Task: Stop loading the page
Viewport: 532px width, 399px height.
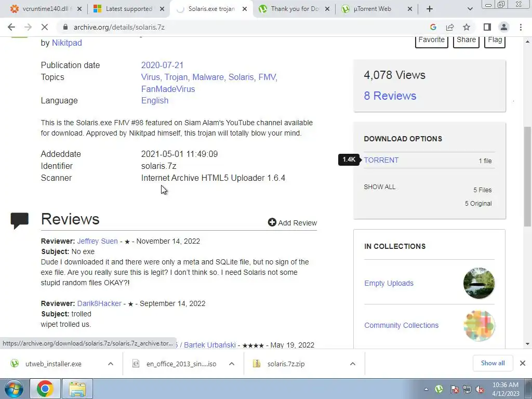Action: 45,27
